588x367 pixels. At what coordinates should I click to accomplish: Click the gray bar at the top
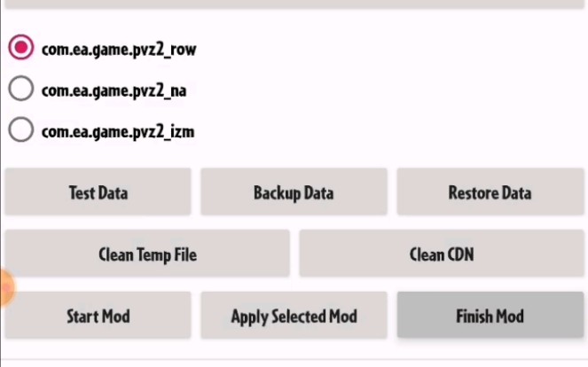pyautogui.click(x=294, y=4)
